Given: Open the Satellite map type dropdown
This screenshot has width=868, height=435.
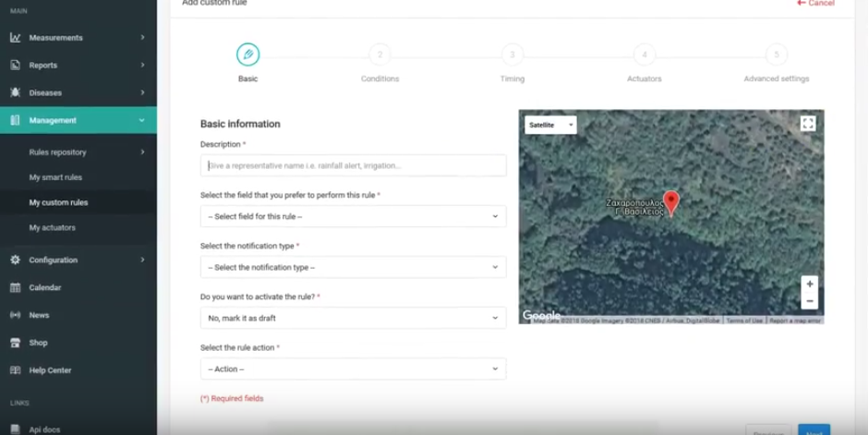Looking at the screenshot, I should tap(550, 125).
